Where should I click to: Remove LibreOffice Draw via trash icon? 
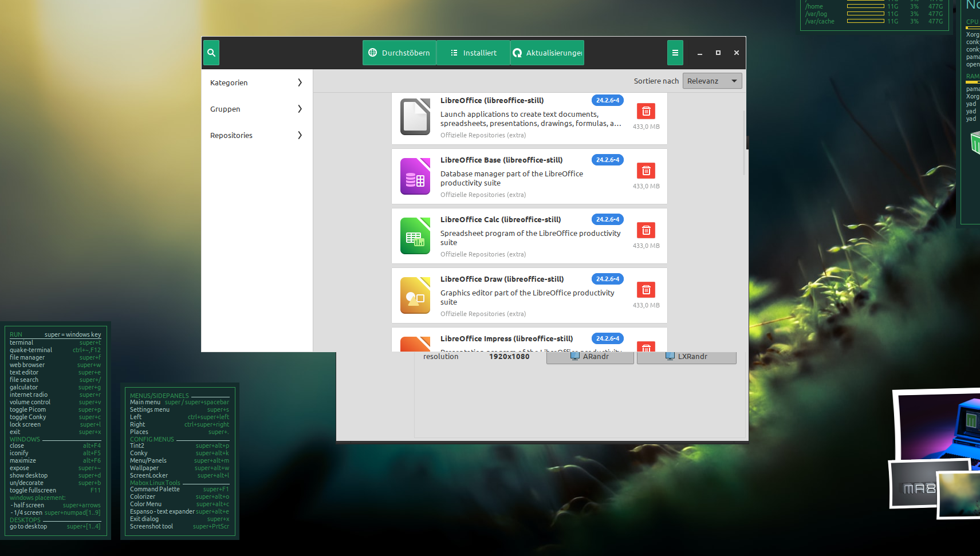[x=646, y=290]
